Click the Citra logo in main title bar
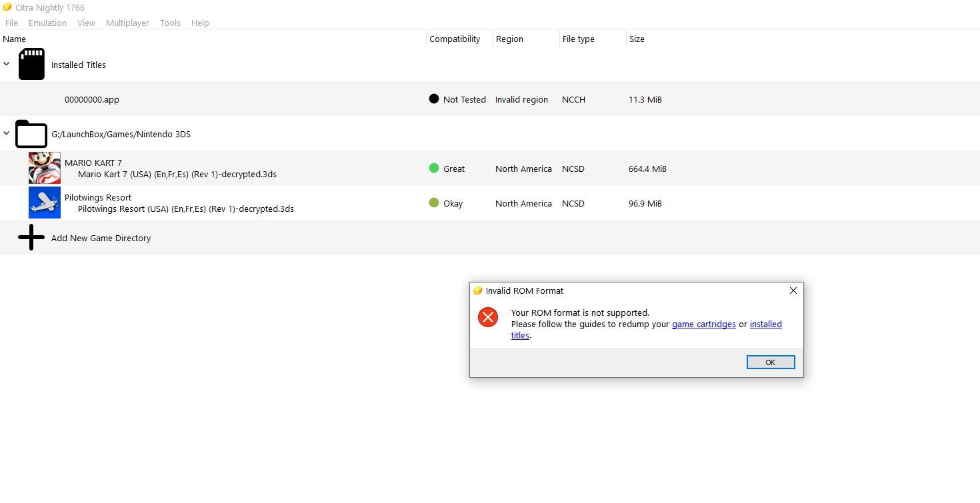Screen dimensions: 980x503 (7, 7)
